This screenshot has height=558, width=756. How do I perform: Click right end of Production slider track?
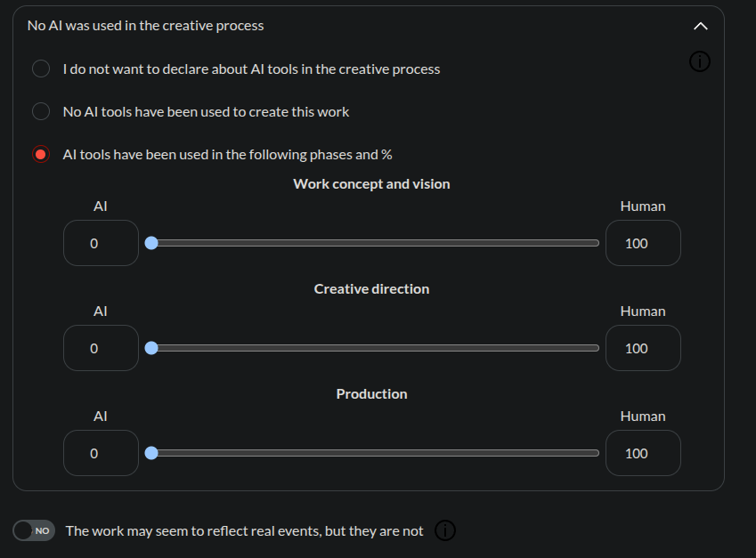click(x=597, y=453)
